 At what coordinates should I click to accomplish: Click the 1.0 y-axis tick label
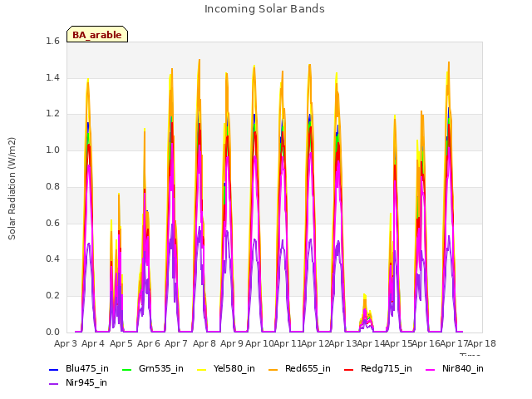[x=52, y=150]
